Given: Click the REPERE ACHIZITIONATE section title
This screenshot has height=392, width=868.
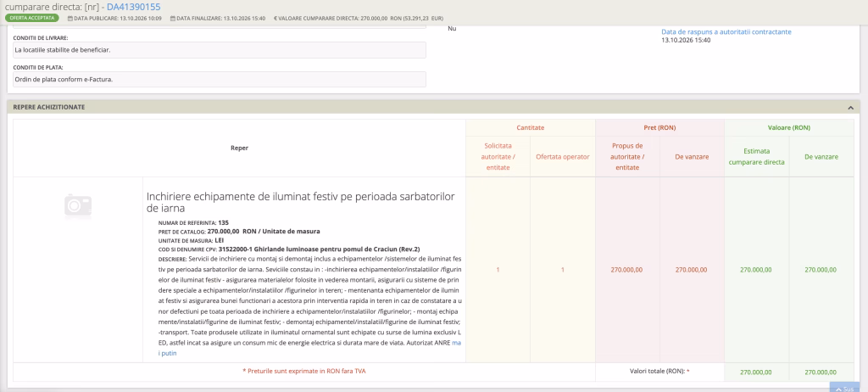Looking at the screenshot, I should (49, 107).
